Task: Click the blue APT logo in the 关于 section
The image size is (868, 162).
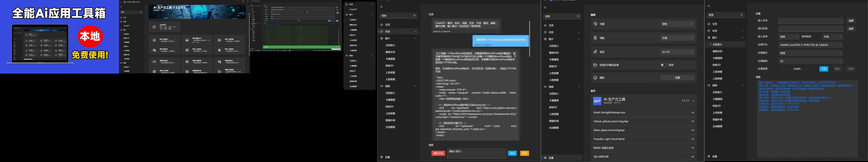Action: [x=597, y=101]
